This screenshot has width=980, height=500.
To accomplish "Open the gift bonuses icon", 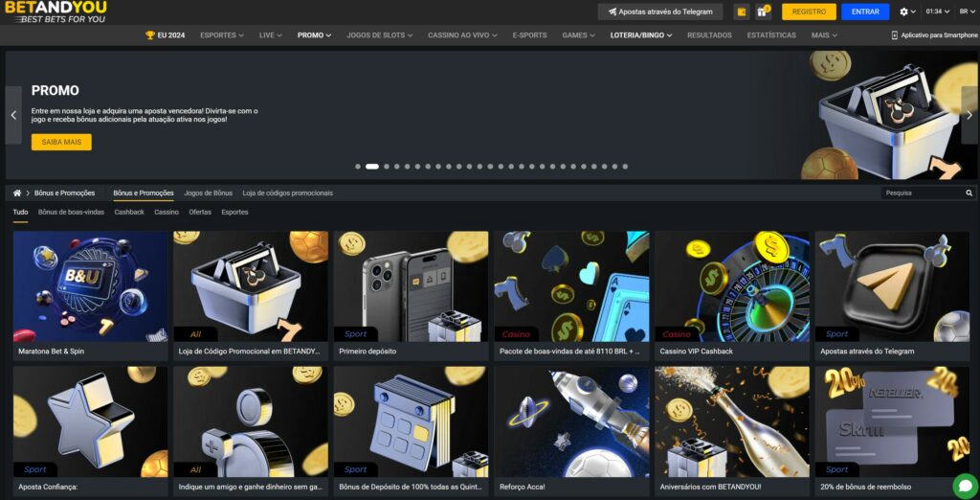I will click(762, 11).
